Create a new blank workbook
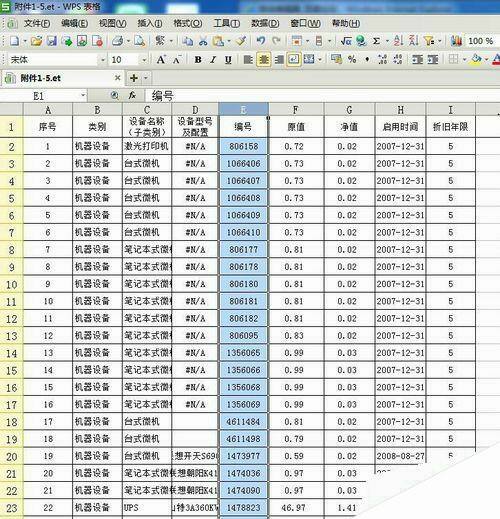This screenshot has width=500, height=519. 15,41
